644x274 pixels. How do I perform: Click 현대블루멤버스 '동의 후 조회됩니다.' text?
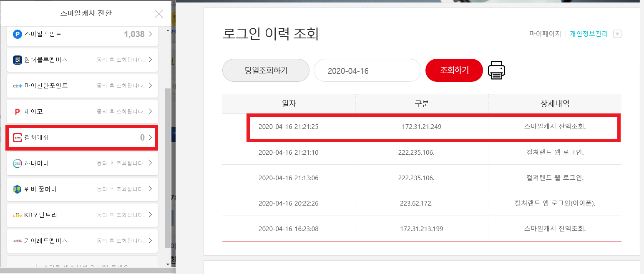(x=121, y=60)
